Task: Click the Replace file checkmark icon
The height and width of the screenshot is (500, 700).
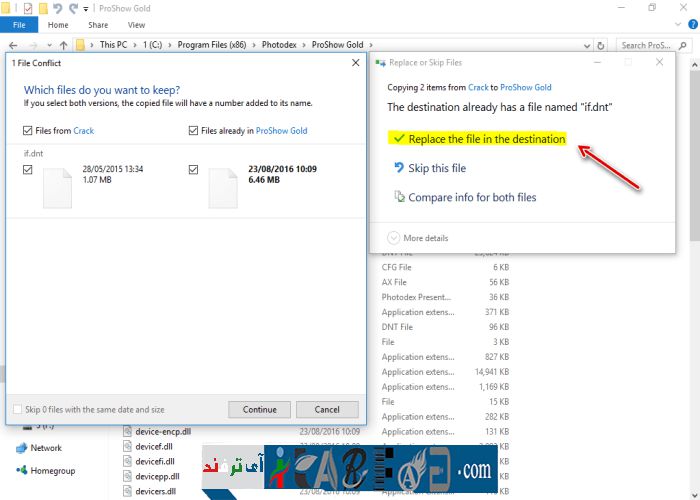Action: (x=398, y=139)
